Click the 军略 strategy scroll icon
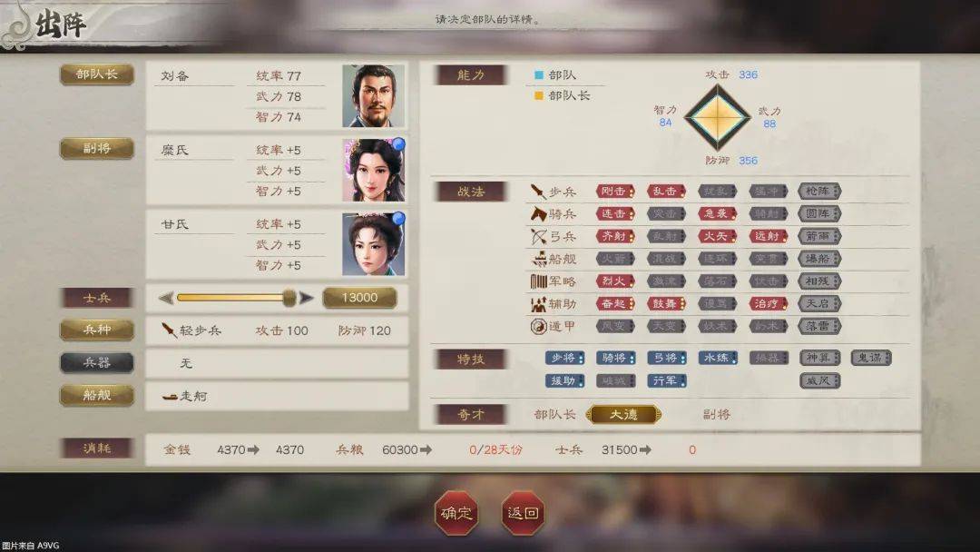Image resolution: width=980 pixels, height=552 pixels. (x=539, y=281)
